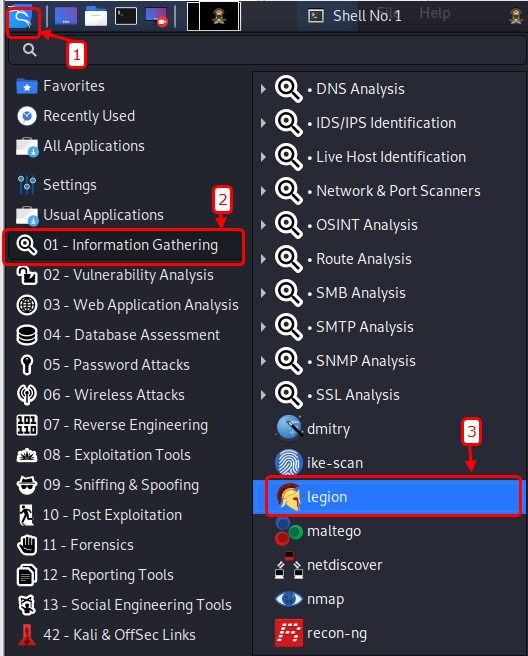Click the Vulnerability Analysis category icon
528x656 pixels.
[27, 275]
